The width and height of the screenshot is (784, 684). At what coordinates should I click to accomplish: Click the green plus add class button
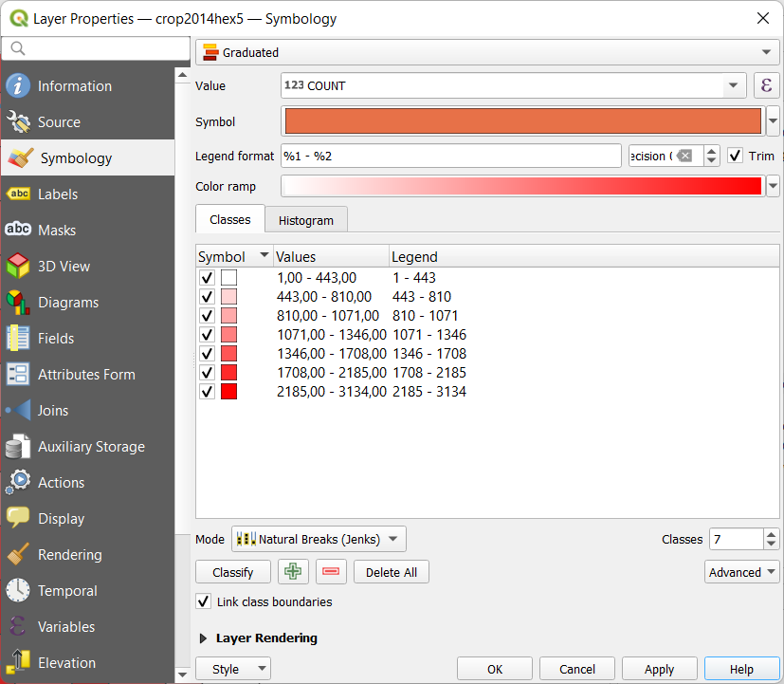[293, 572]
